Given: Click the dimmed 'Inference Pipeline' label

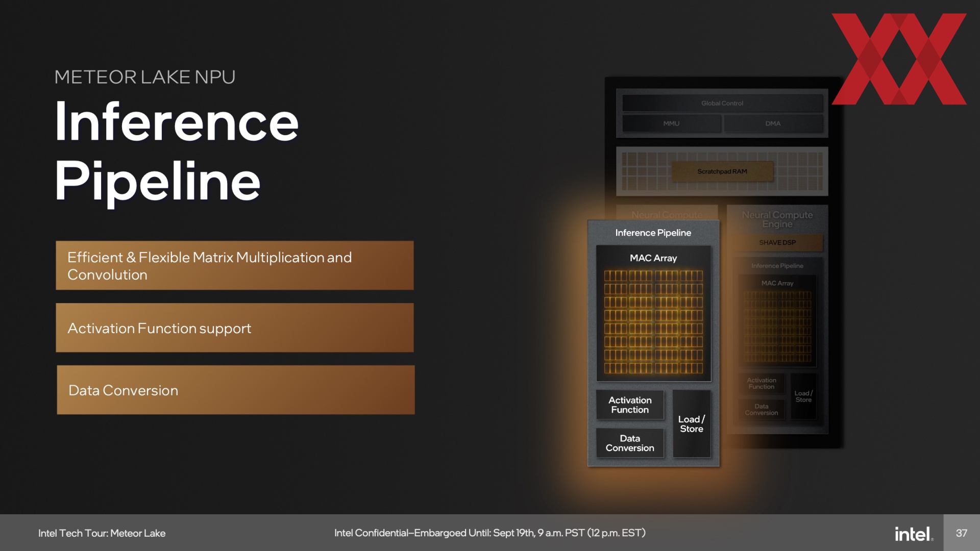Looking at the screenshot, I should pos(777,266).
